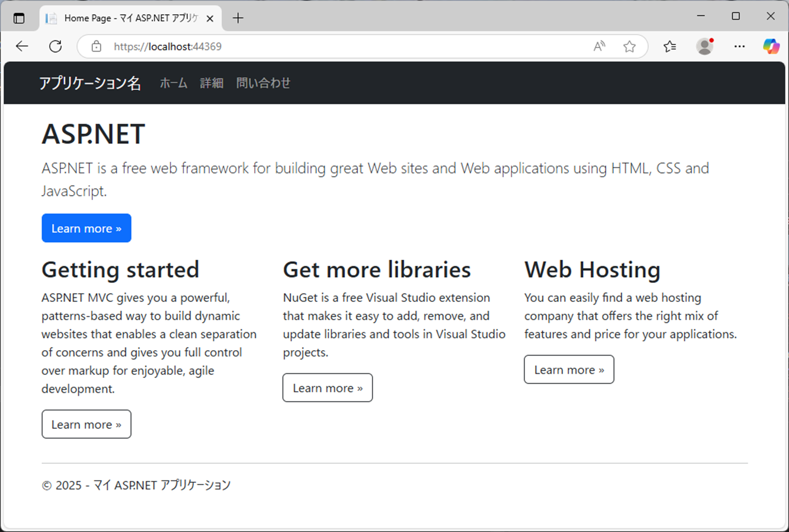Add this page to favorites
This screenshot has height=532, width=789.
pyautogui.click(x=630, y=46)
